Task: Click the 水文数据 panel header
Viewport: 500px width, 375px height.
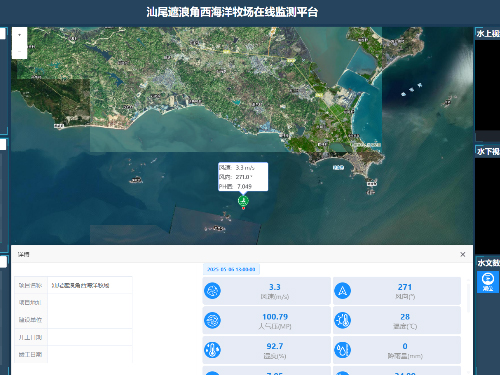Action: tap(488, 263)
